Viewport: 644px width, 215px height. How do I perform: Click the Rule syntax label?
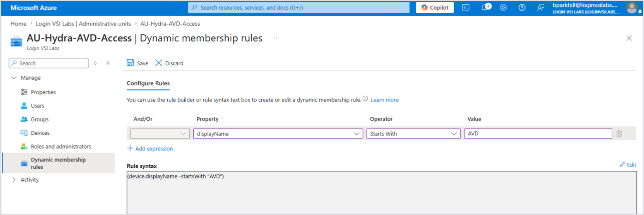tap(142, 166)
